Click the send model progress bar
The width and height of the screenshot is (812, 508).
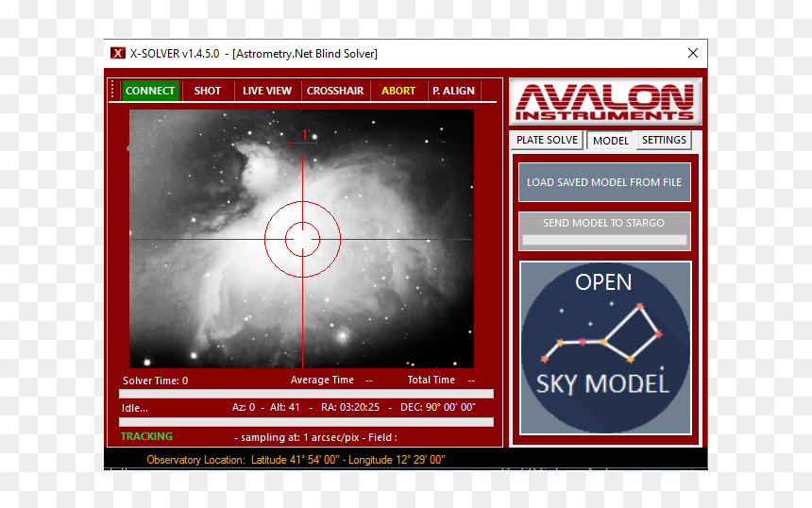tap(604, 240)
